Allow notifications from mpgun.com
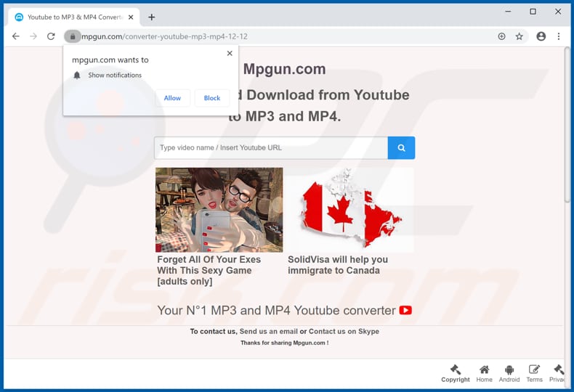Viewport: 574px width, 392px height. pos(172,98)
